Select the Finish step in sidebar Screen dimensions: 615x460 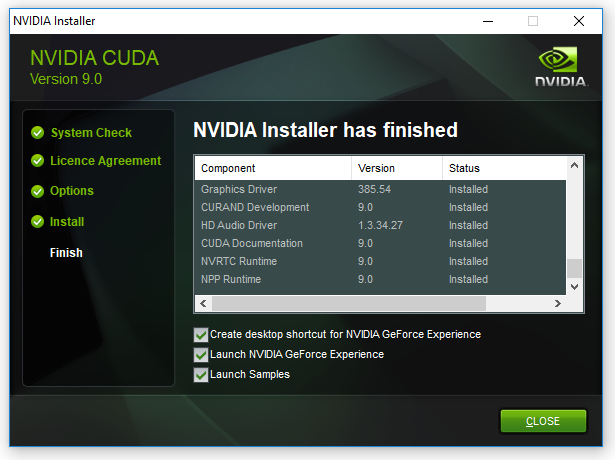pyautogui.click(x=66, y=253)
